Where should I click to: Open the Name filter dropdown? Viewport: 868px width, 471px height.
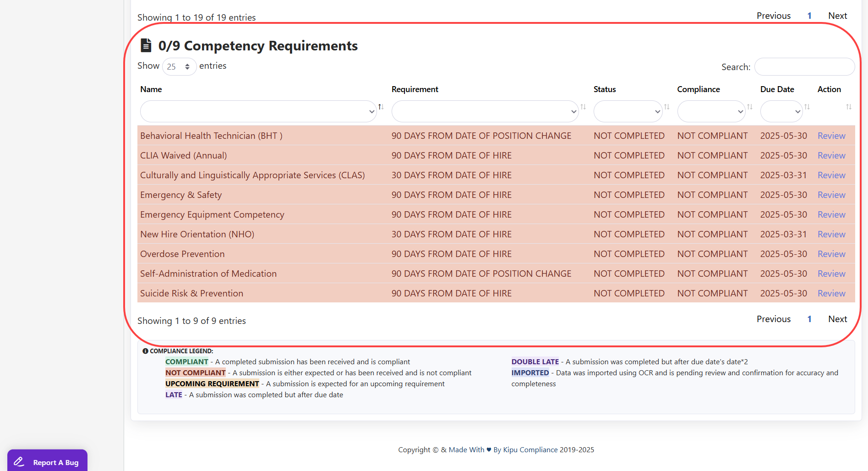[x=258, y=111]
